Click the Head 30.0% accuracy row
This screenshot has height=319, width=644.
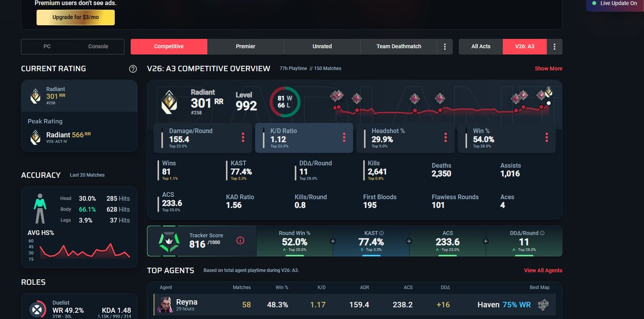click(94, 199)
